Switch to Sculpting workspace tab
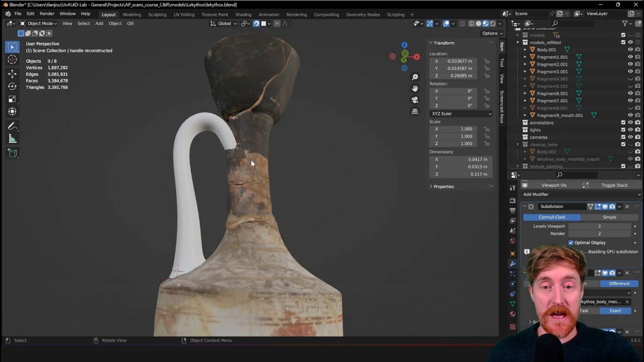 coord(157,15)
